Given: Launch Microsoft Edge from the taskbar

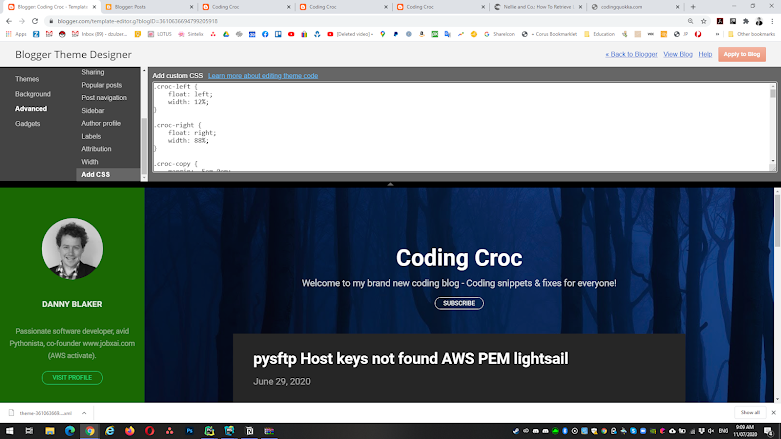Looking at the screenshot, I should pos(70,431).
